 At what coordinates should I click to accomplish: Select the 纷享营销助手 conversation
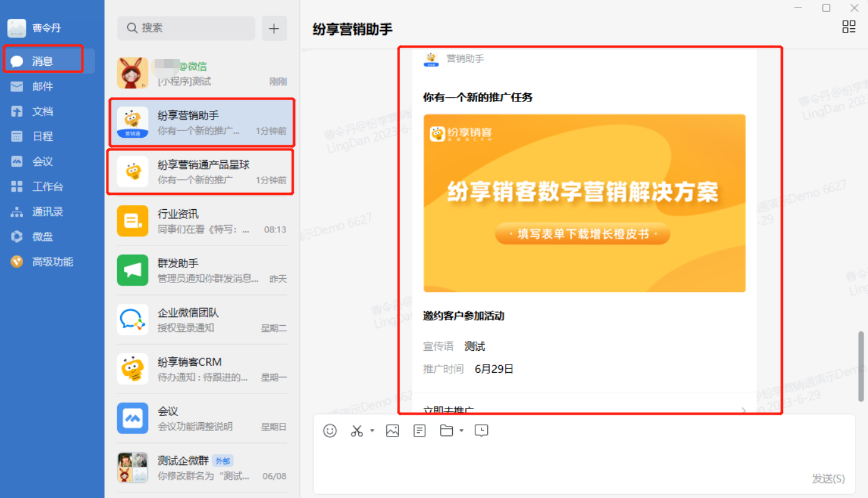coord(202,123)
